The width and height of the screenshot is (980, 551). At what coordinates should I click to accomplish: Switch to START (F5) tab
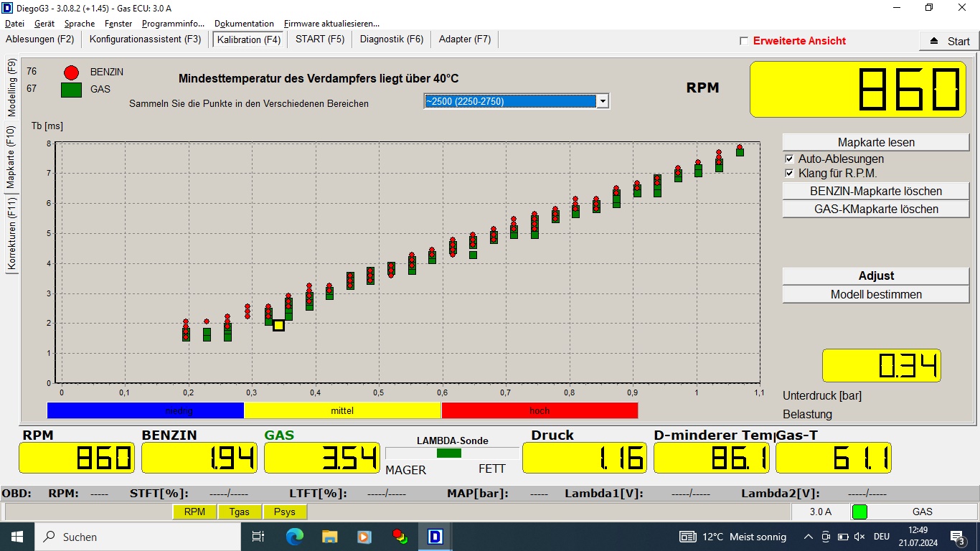click(320, 39)
